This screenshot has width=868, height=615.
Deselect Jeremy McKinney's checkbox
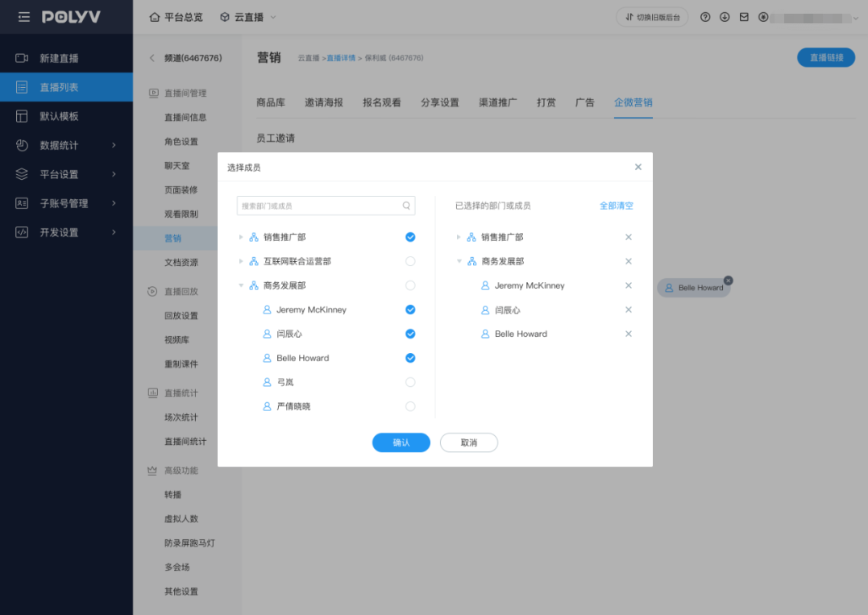[x=409, y=310]
